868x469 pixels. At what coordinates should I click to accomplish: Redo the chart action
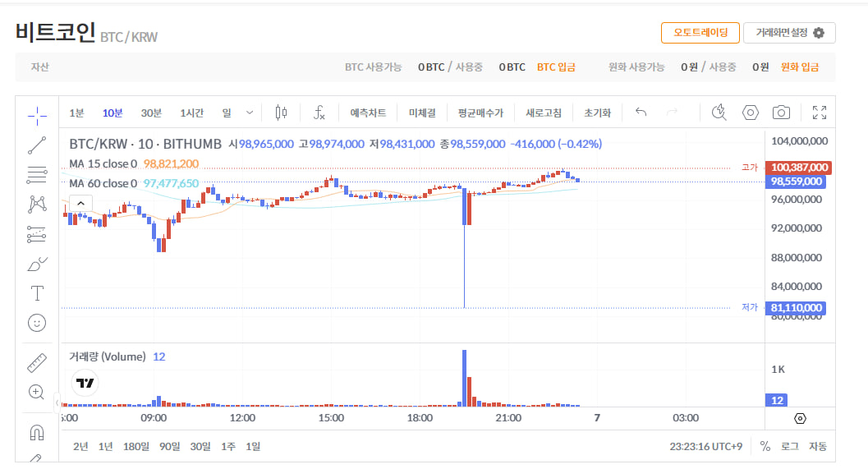point(672,113)
